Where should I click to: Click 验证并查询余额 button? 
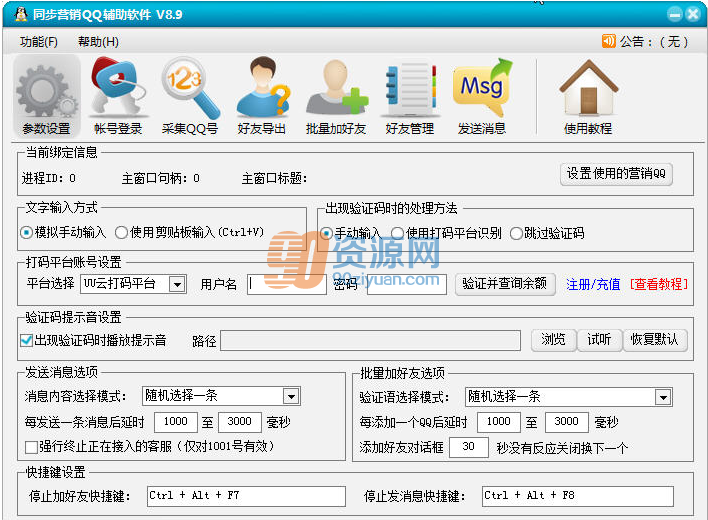coord(505,284)
